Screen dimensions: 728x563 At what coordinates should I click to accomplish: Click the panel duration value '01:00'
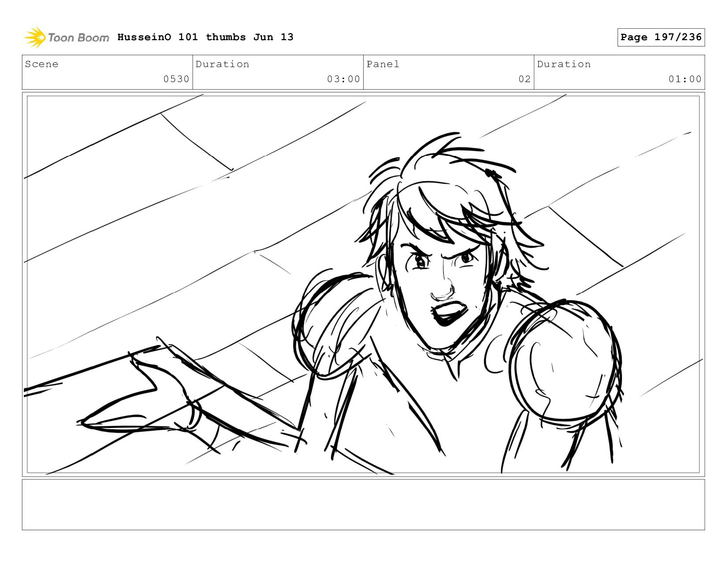(685, 79)
